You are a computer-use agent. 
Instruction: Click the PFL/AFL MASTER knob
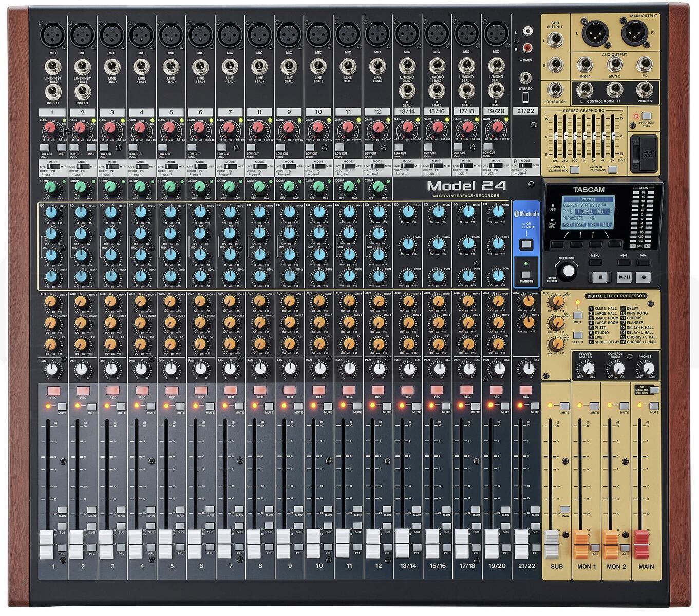587,368
